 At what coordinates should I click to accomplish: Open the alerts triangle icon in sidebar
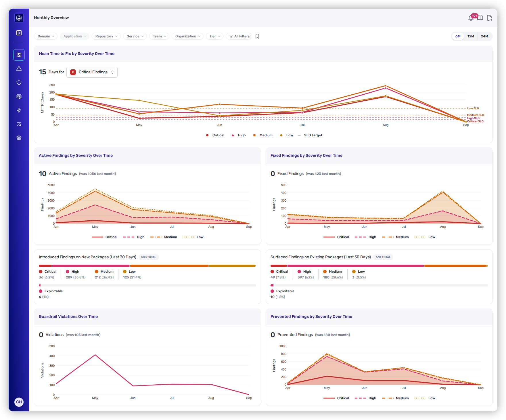(19, 69)
